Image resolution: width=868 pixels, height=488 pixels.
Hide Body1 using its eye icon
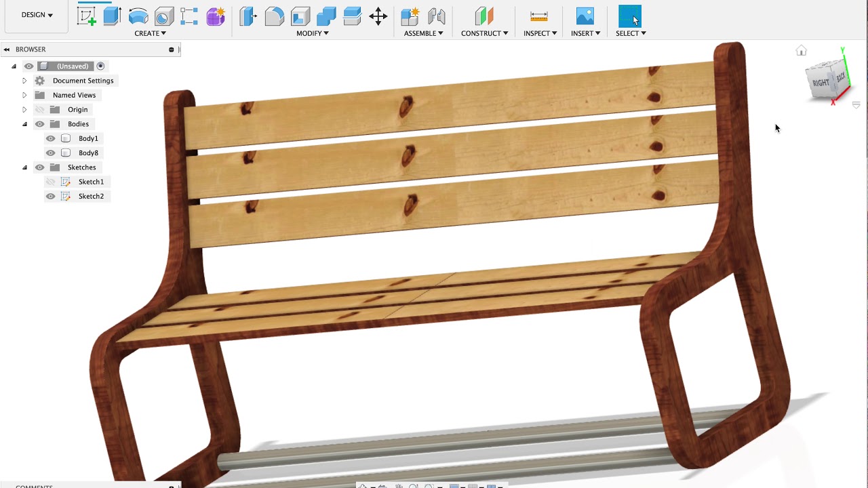pyautogui.click(x=50, y=138)
